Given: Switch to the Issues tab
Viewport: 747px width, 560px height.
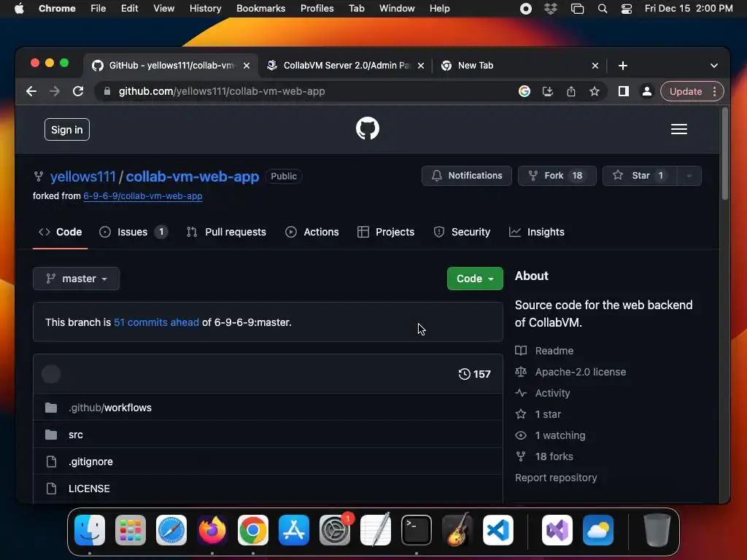Looking at the screenshot, I should pyautogui.click(x=133, y=232).
